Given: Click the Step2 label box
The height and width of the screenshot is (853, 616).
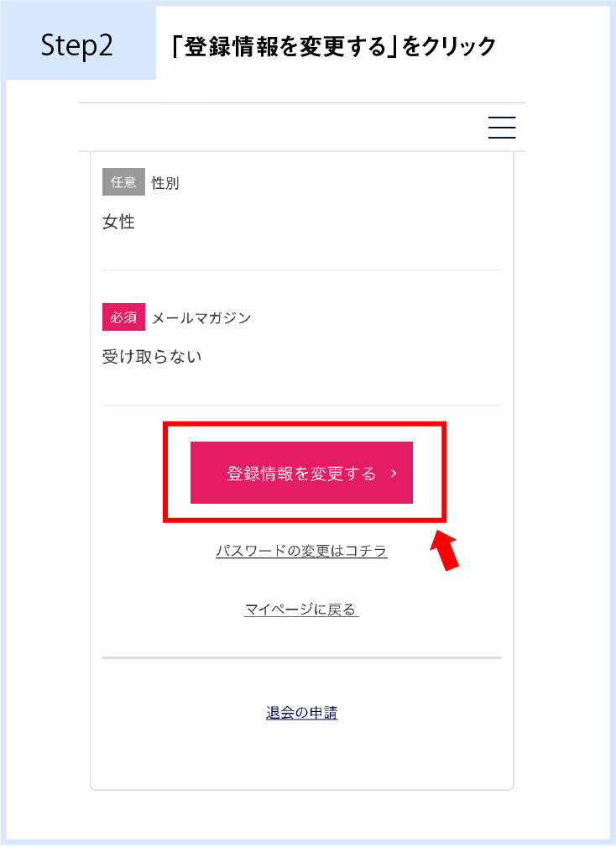Looking at the screenshot, I should tap(78, 44).
